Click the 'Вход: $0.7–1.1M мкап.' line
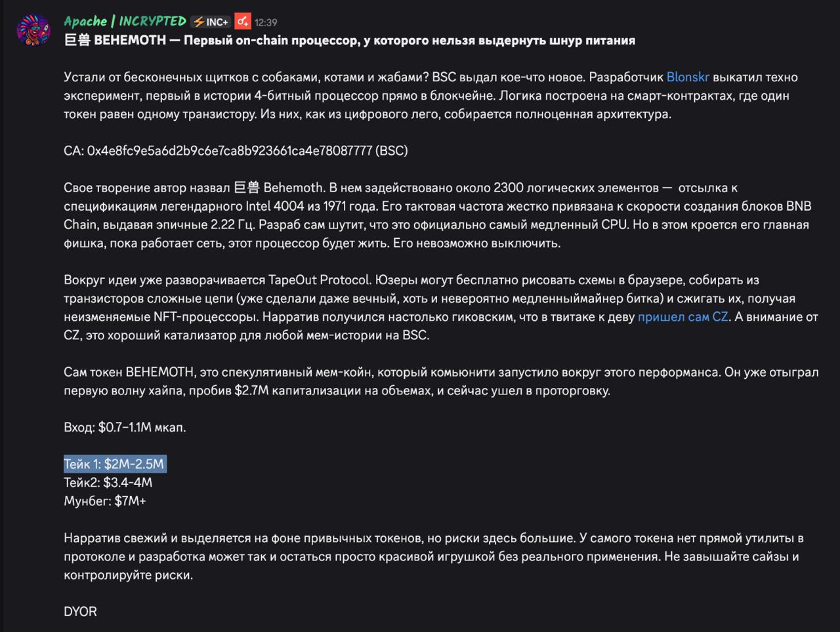The width and height of the screenshot is (840, 632). click(125, 427)
